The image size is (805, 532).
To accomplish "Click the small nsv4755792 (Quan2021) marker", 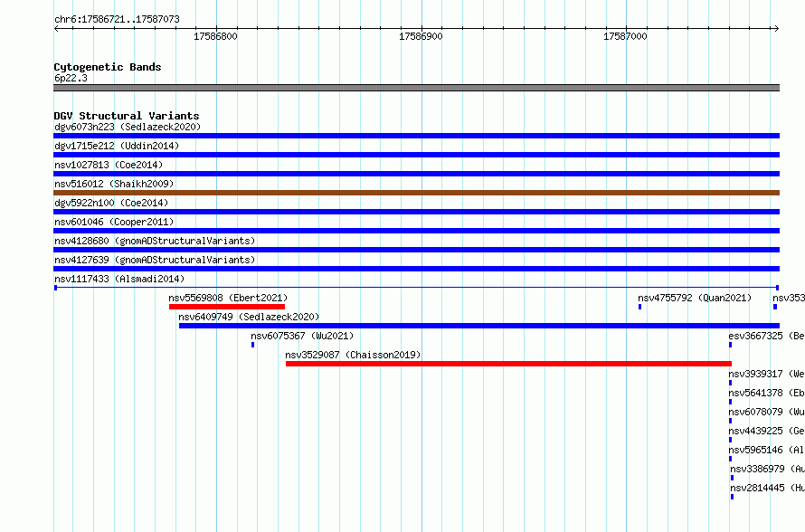I will pos(639,307).
